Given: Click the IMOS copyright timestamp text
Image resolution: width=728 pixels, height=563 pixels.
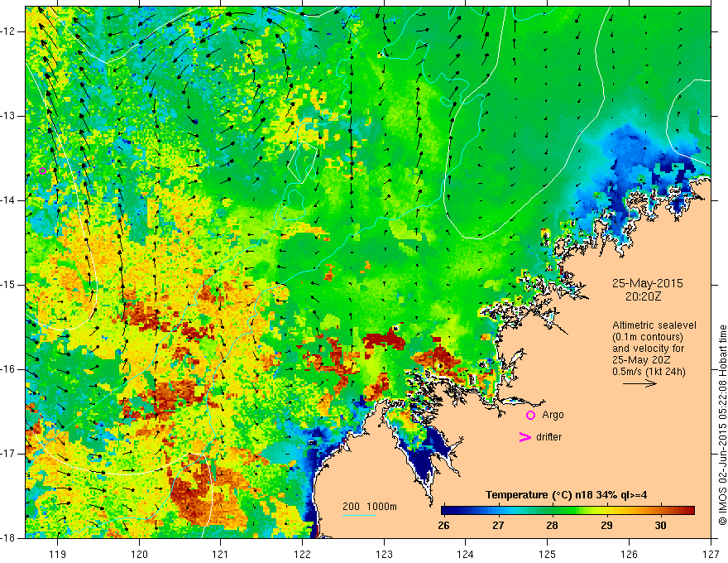Looking at the screenshot, I should click(x=722, y=425).
